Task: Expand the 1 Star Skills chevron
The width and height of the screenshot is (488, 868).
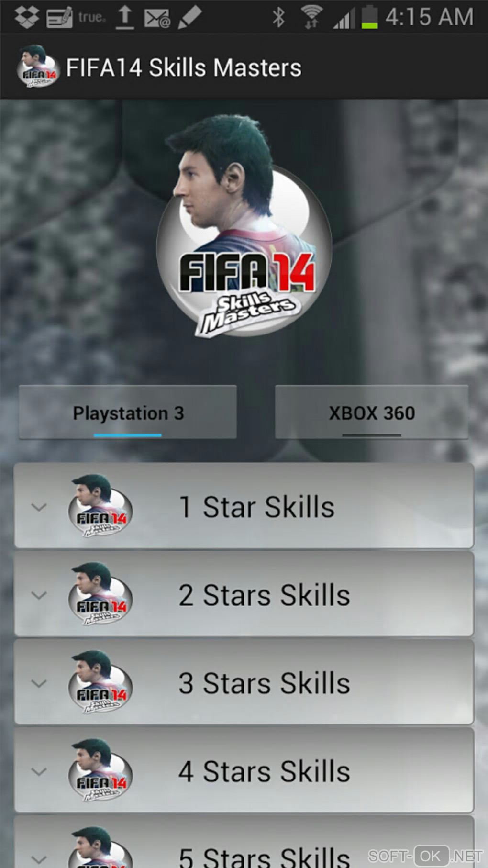Action: pyautogui.click(x=39, y=507)
